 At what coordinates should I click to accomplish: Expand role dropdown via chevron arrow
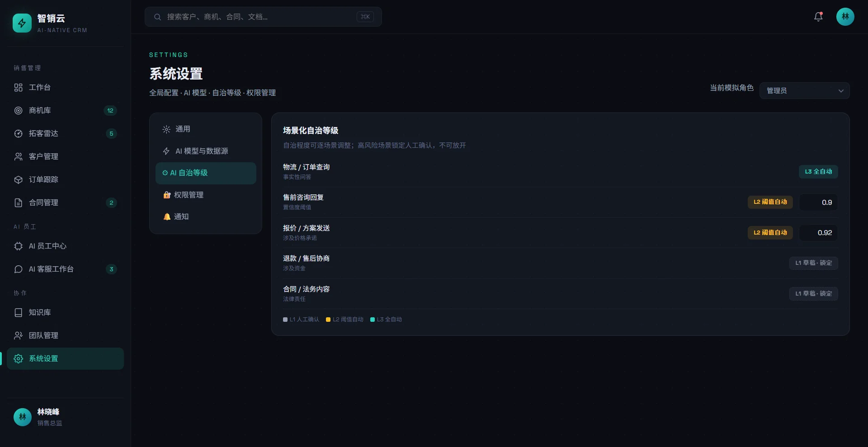pos(841,91)
